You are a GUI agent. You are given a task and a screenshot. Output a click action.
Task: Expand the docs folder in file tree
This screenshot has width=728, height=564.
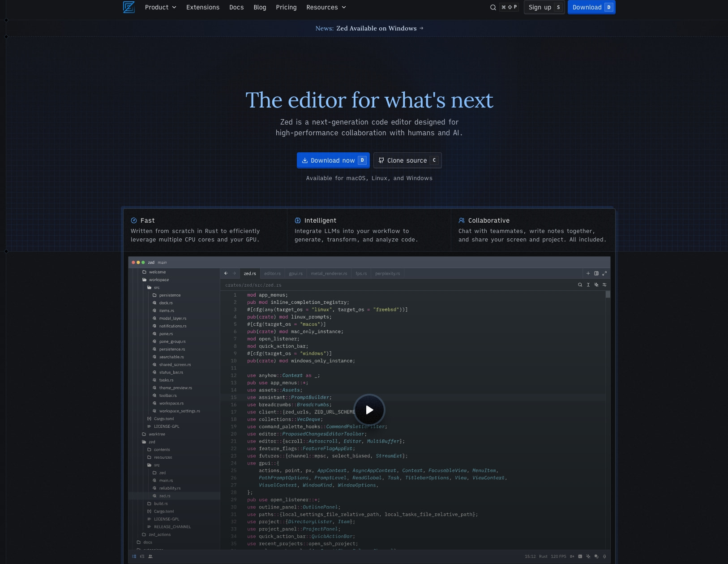145,542
